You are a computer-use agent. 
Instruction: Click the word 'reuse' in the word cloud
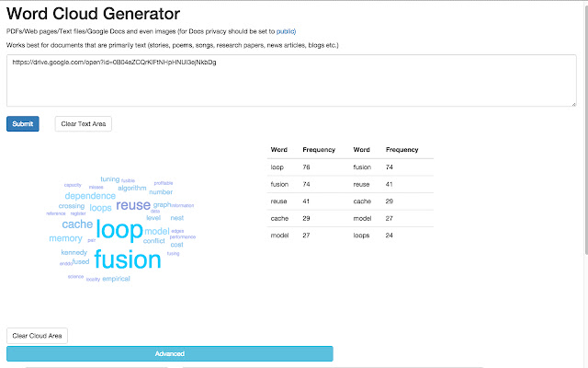[x=132, y=205]
